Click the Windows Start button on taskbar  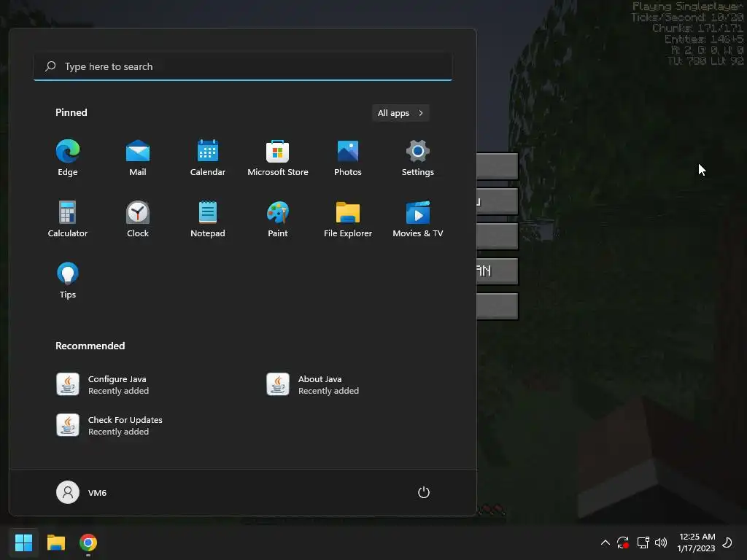pos(24,542)
